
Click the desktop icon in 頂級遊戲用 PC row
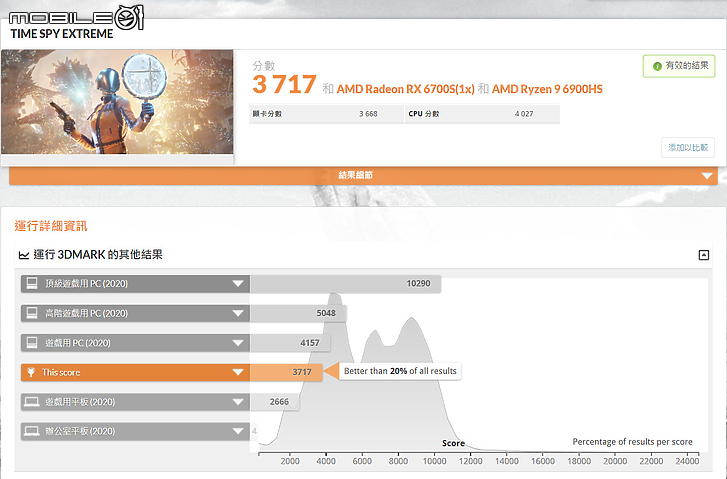[32, 283]
